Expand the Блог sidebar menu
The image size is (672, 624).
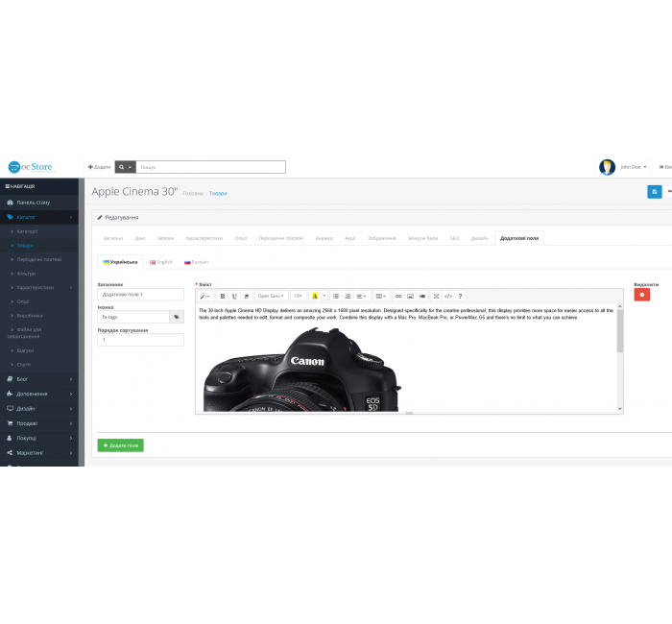pos(39,379)
